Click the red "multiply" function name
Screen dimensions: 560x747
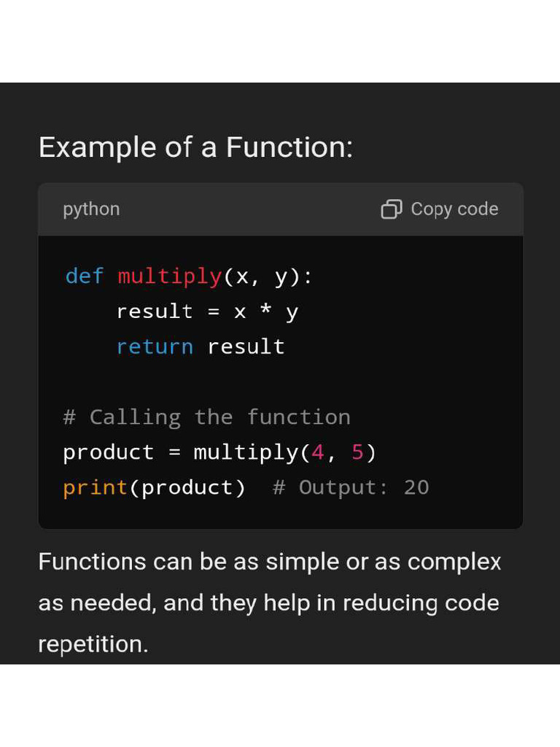(x=169, y=276)
